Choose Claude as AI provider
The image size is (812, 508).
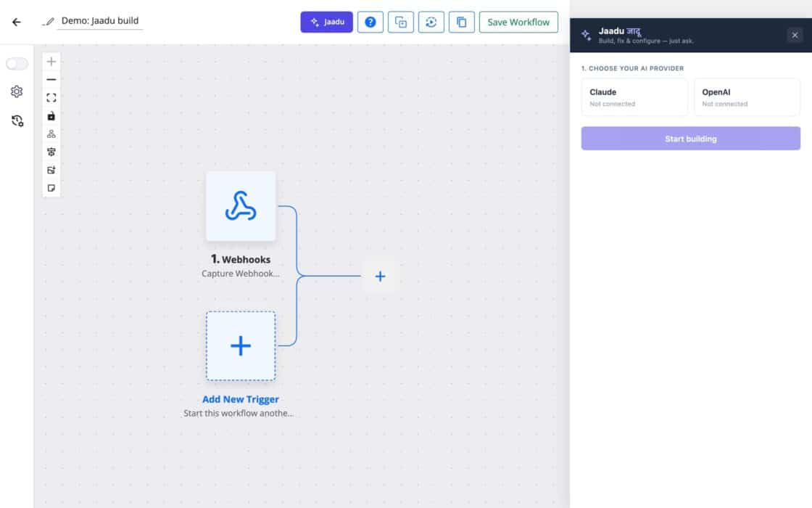(634, 97)
